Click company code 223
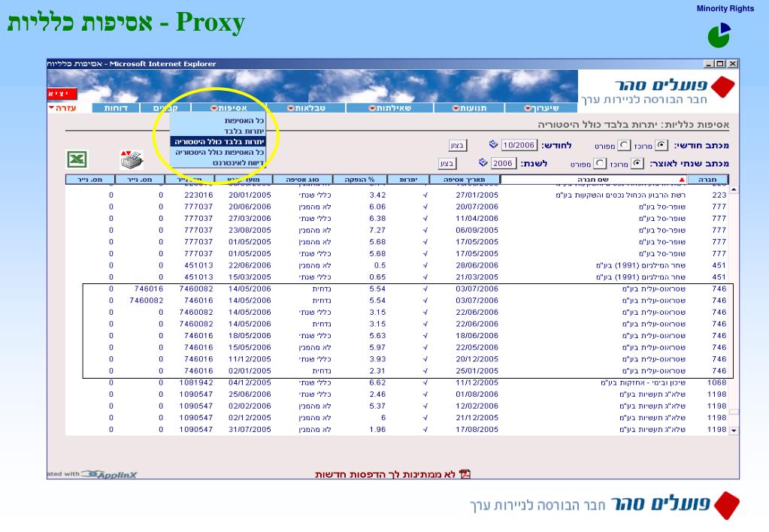Screen dimensions: 769x532 click(719, 195)
